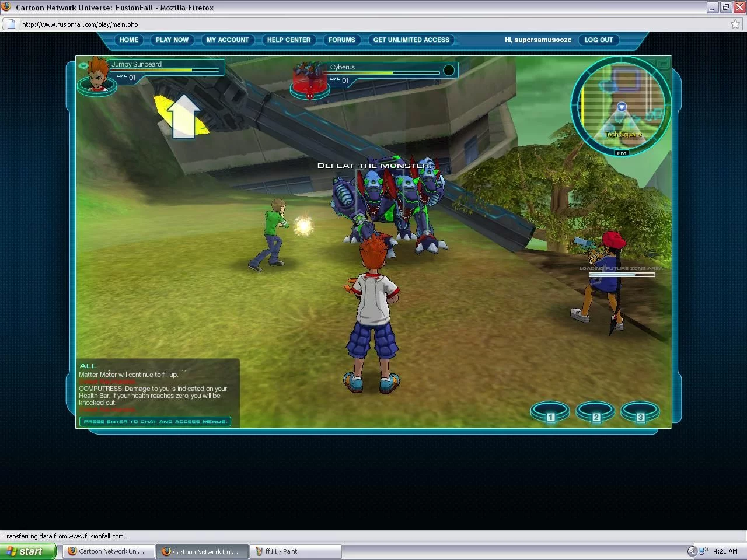Click the white mission guide arrow
The image size is (747, 560).
click(184, 117)
